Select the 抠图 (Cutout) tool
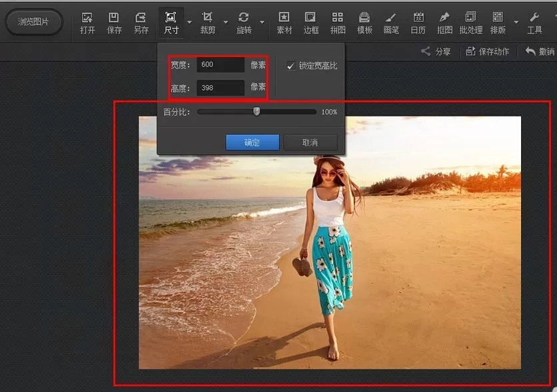The height and width of the screenshot is (392, 557). pyautogui.click(x=445, y=23)
